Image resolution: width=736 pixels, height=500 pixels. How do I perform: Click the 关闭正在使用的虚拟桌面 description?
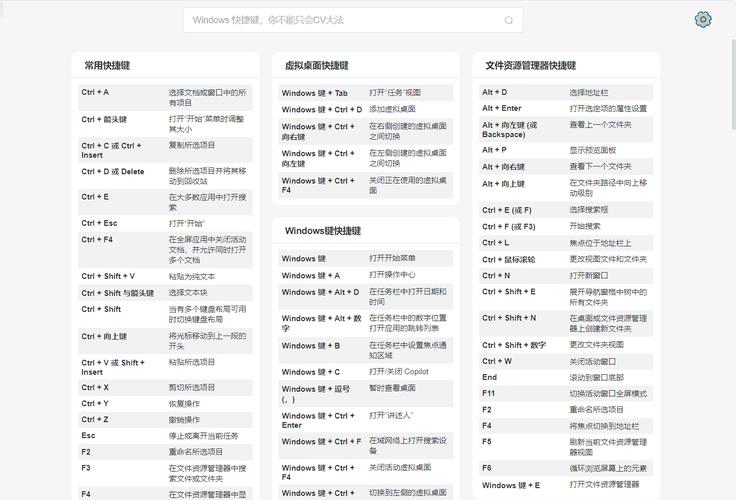coord(407,185)
